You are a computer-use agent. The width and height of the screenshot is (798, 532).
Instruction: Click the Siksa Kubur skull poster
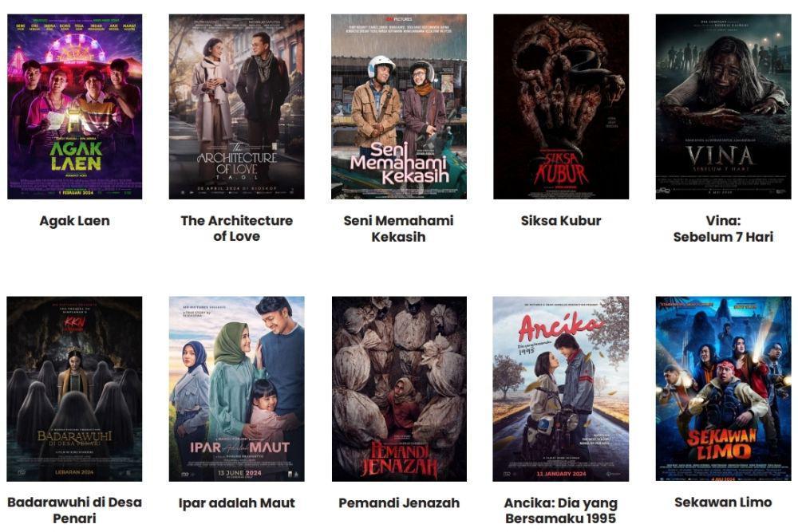click(561, 106)
